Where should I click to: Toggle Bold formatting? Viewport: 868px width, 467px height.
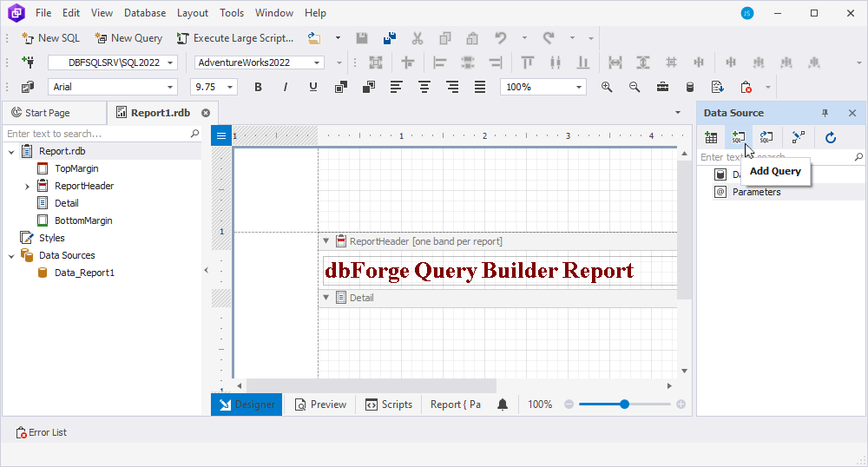pos(258,87)
